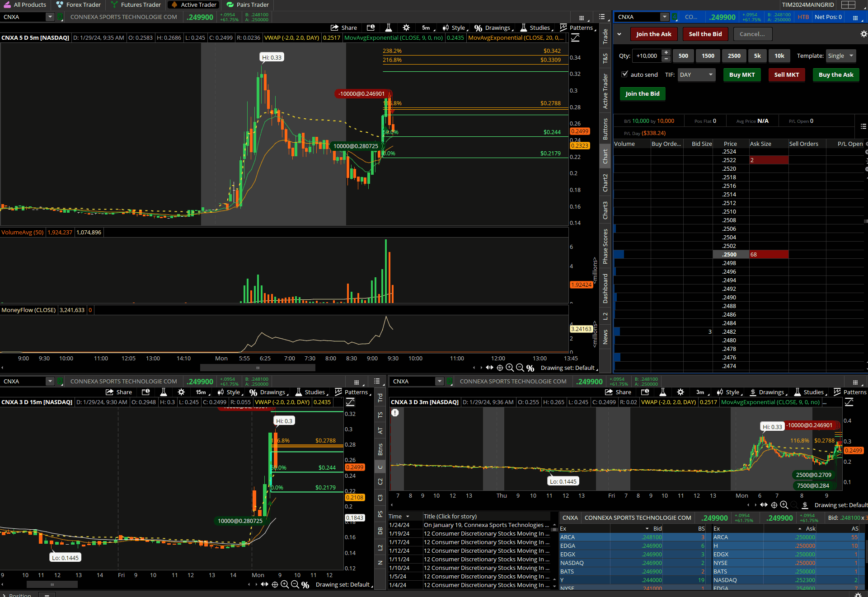Click the grid layout icon top right
Viewport: 868px width, 597px height.
848,5
